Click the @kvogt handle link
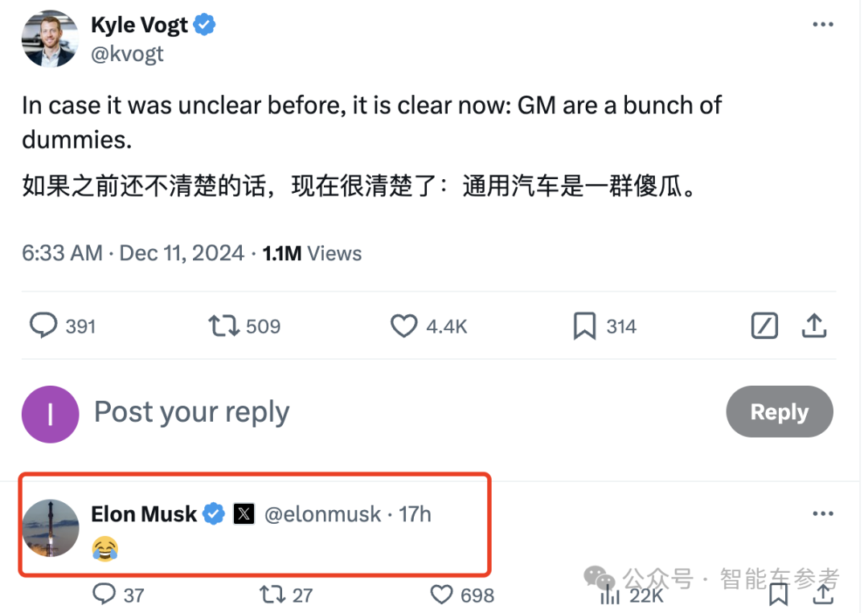Image resolution: width=868 pixels, height=613 pixels. 127,53
